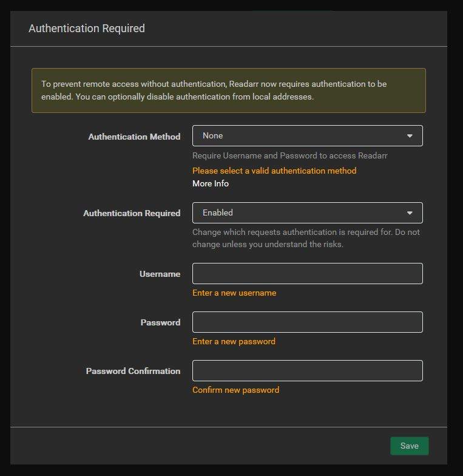This screenshot has width=463, height=476.
Task: Click the "Password" label left of its input
Action: click(x=160, y=322)
